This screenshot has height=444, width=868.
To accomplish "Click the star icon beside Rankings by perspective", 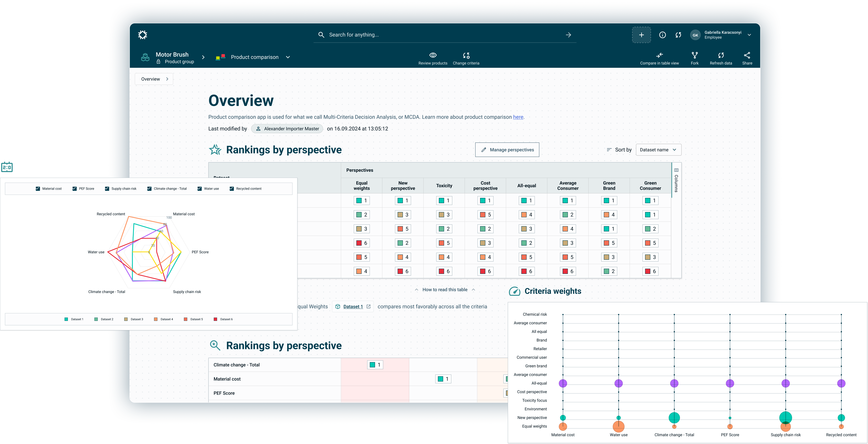I will [215, 150].
